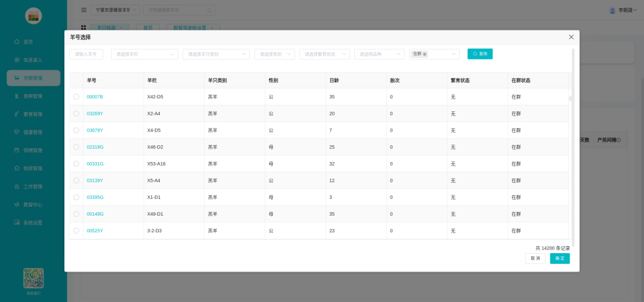Remove the 在群 filter tag
Screen dimensions: 644x302
tap(425, 54)
